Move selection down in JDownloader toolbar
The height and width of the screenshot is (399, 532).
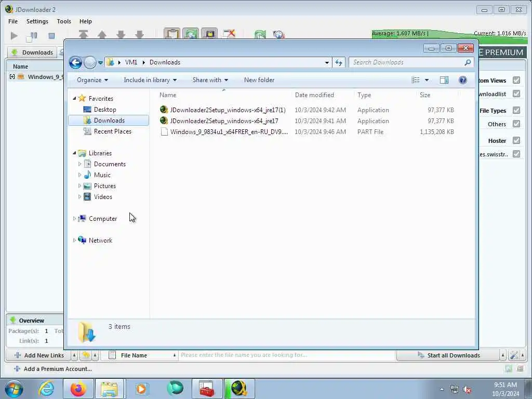[121, 34]
